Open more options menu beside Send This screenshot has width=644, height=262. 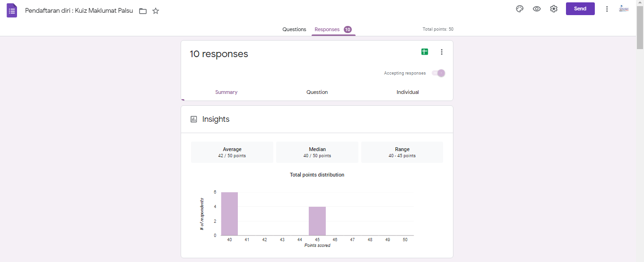[x=607, y=9]
